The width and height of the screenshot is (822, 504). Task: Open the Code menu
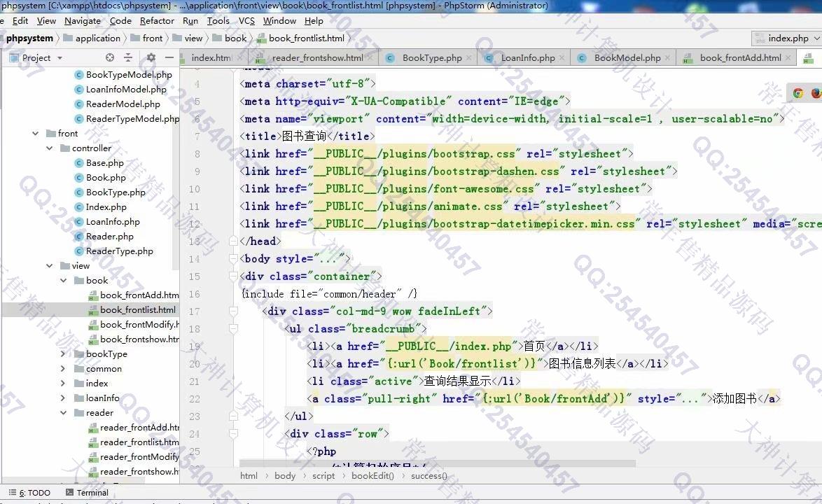tap(120, 21)
